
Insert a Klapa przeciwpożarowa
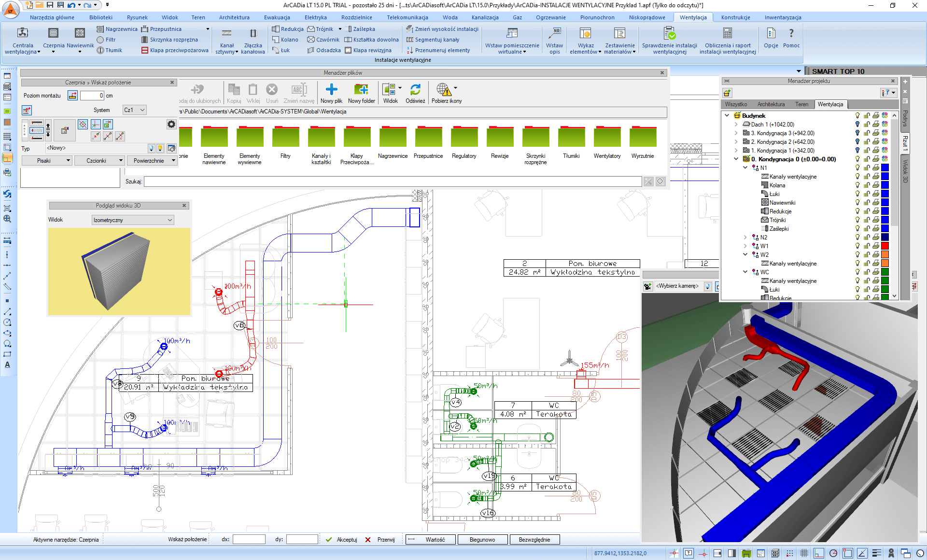(x=175, y=50)
